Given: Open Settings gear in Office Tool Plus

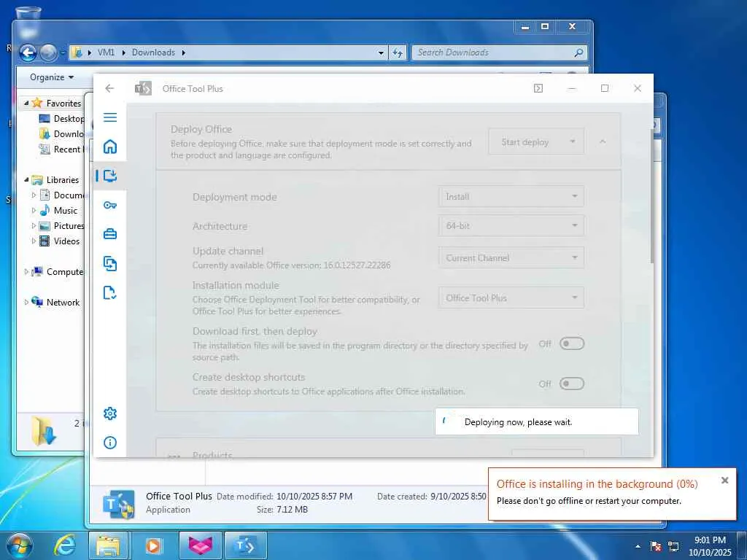Looking at the screenshot, I should coord(110,413).
